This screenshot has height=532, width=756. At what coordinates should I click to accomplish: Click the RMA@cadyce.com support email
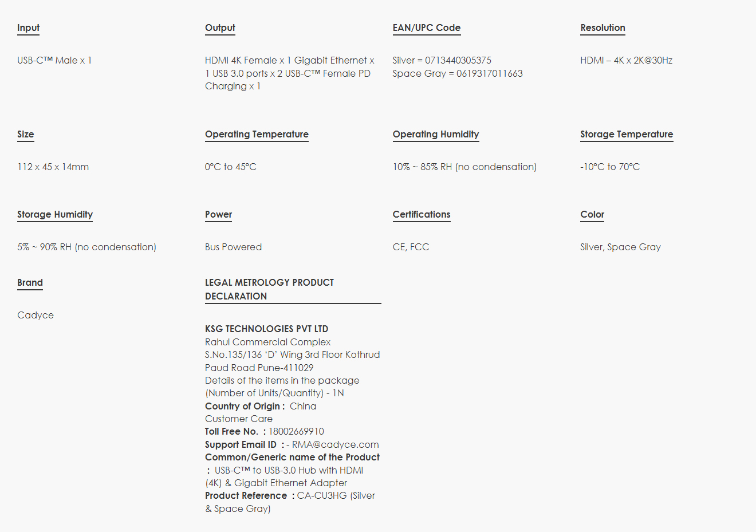coord(335,444)
